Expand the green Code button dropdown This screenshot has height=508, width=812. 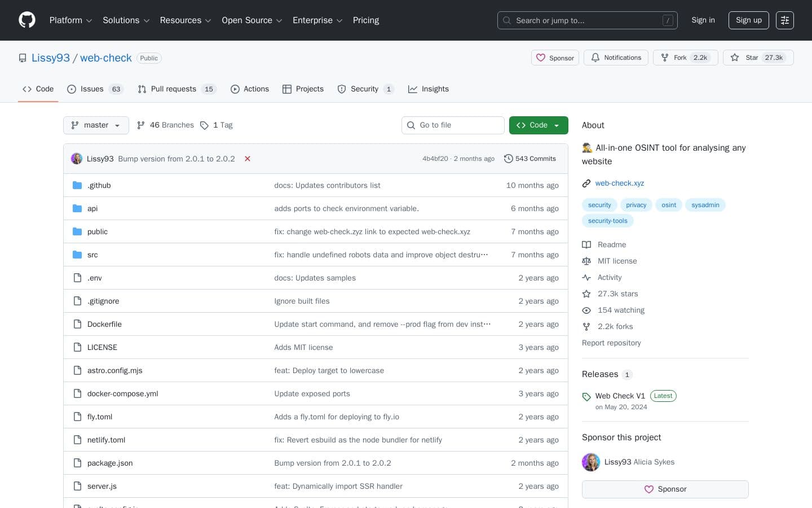(555, 125)
